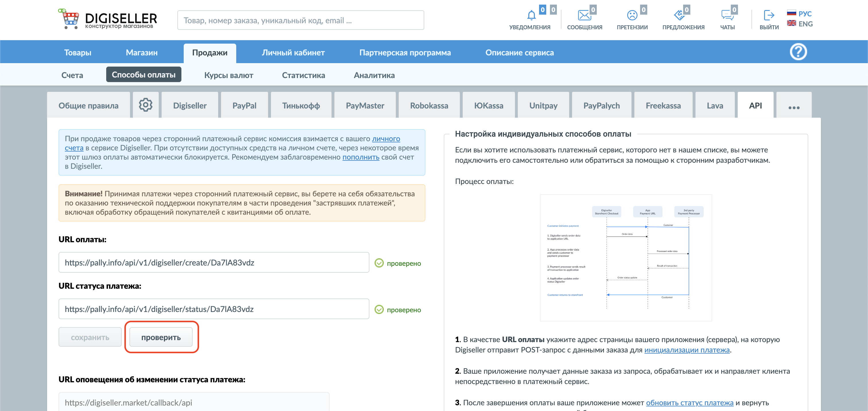Open Личный кабинет menu
This screenshot has height=411, width=868.
293,53
